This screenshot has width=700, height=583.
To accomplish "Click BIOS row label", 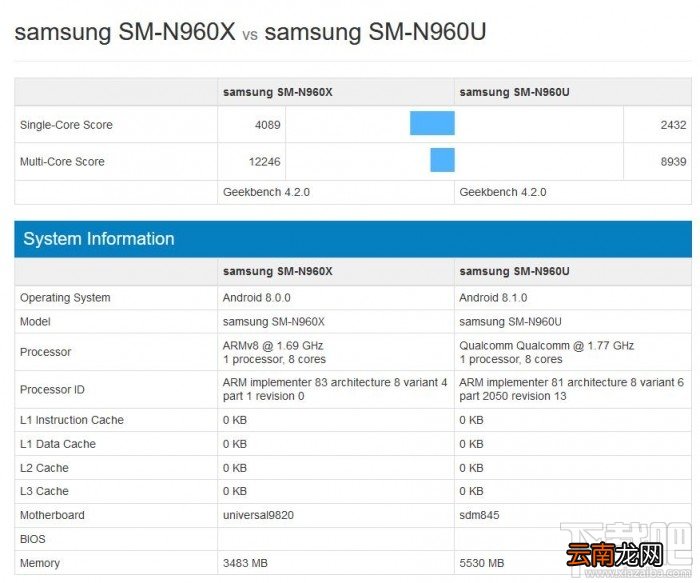I will tap(33, 539).
